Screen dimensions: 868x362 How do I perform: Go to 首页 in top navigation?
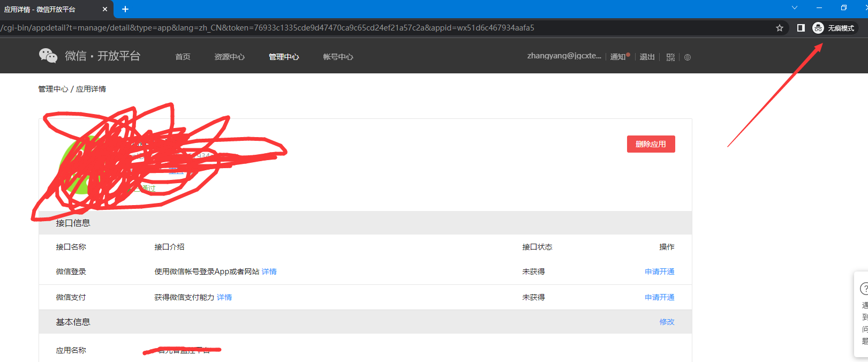coord(183,57)
